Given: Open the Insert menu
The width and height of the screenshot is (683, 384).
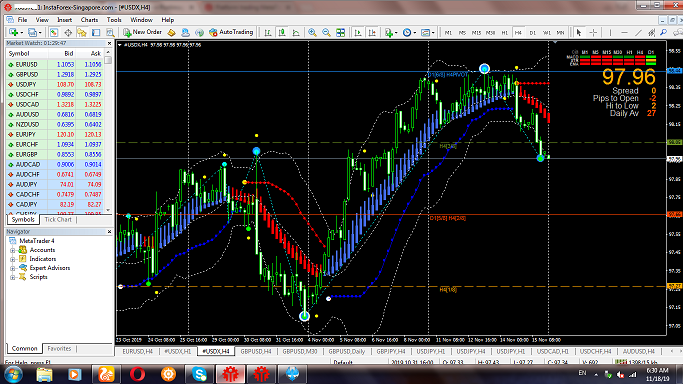Looking at the screenshot, I should coord(64,20).
